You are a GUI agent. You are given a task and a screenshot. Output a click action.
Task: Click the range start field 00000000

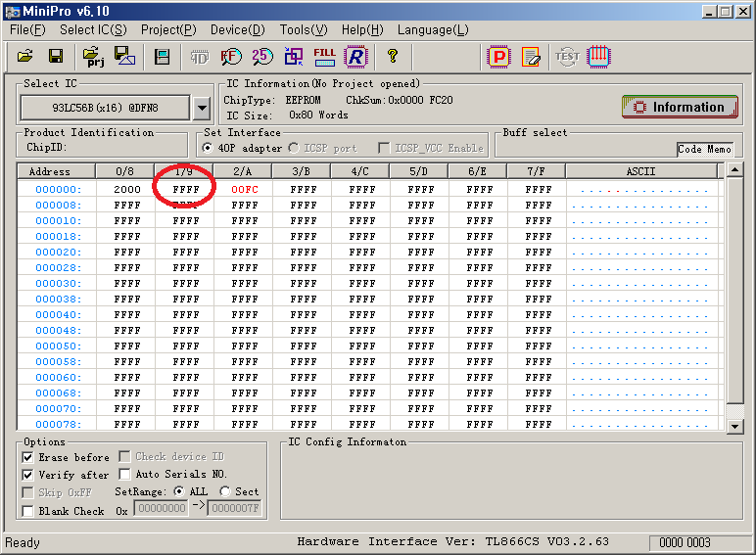click(162, 508)
